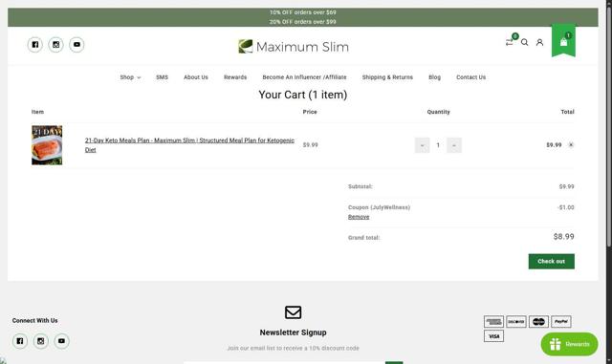Click the Visa payment icon
Image resolution: width=612 pixels, height=364 pixels.
(x=493, y=336)
